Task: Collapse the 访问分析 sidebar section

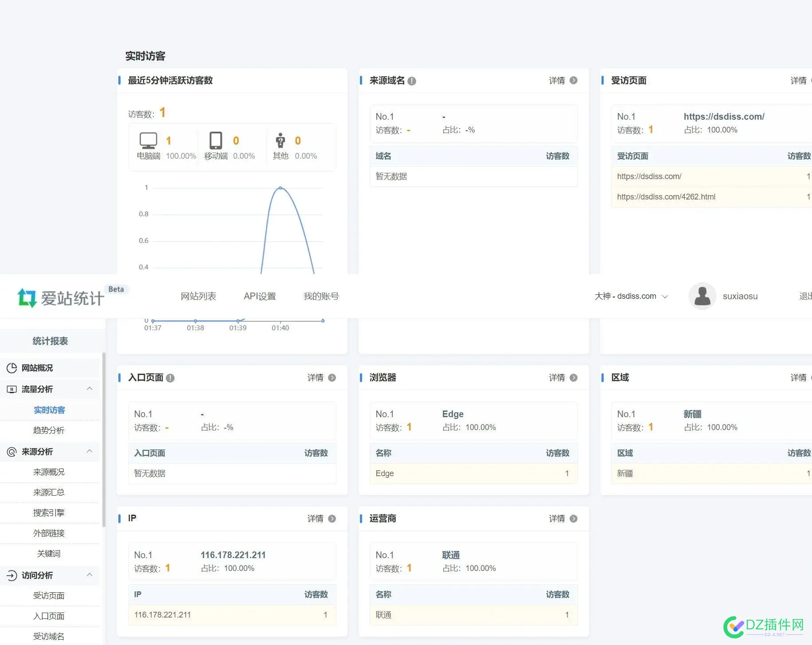Action: [90, 575]
